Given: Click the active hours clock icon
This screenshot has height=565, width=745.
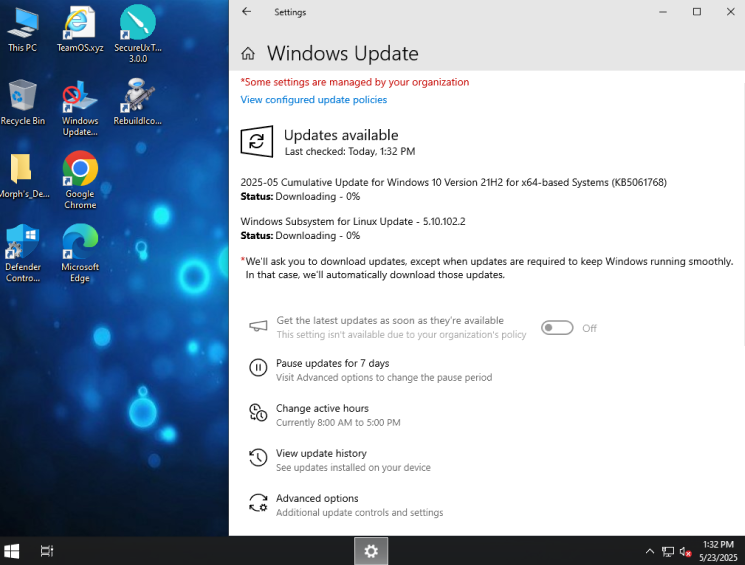Looking at the screenshot, I should click(258, 412).
